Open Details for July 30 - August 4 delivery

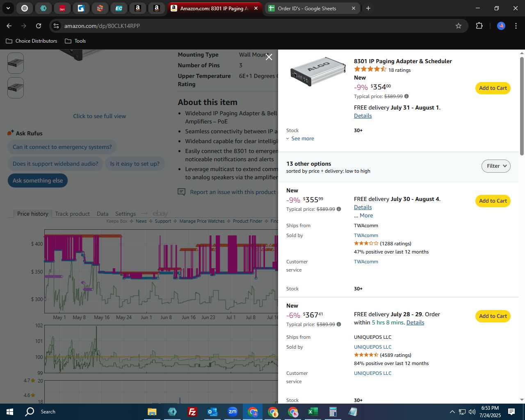(363, 207)
